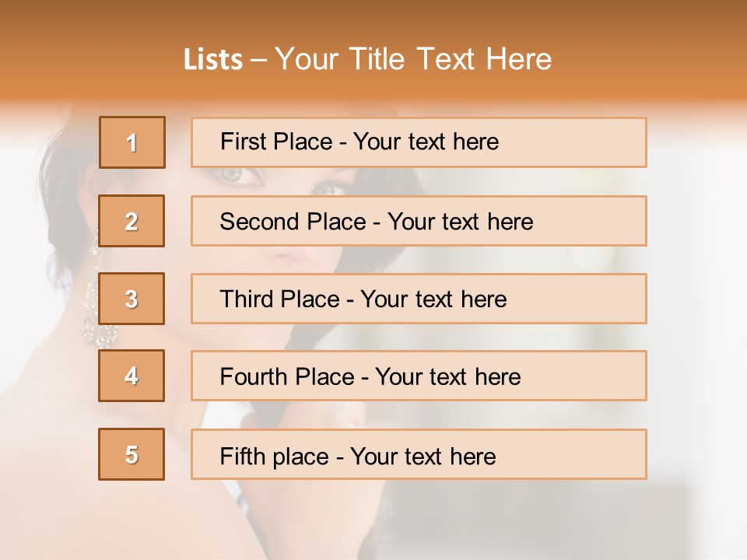The image size is (747, 560).
Task: Click the 'Fifth place - Your text here' bar
Action: click(x=419, y=454)
